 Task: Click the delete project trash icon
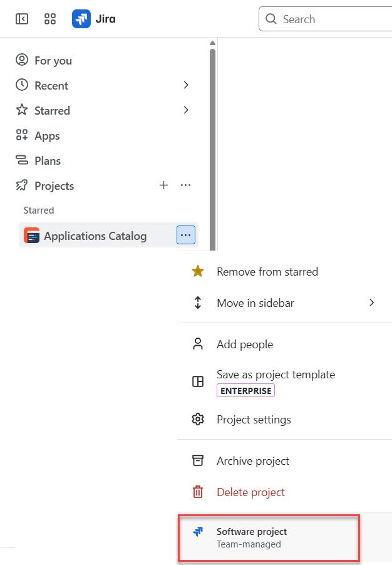[x=198, y=492]
